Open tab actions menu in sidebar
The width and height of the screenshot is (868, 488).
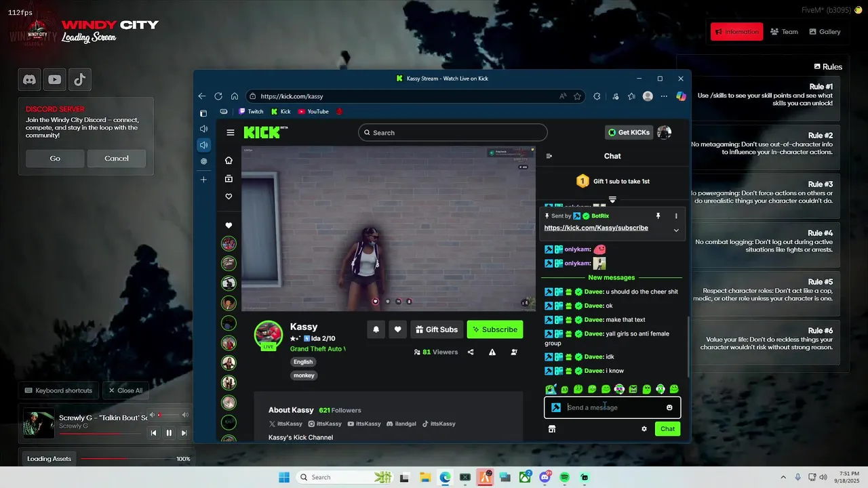pyautogui.click(x=203, y=113)
